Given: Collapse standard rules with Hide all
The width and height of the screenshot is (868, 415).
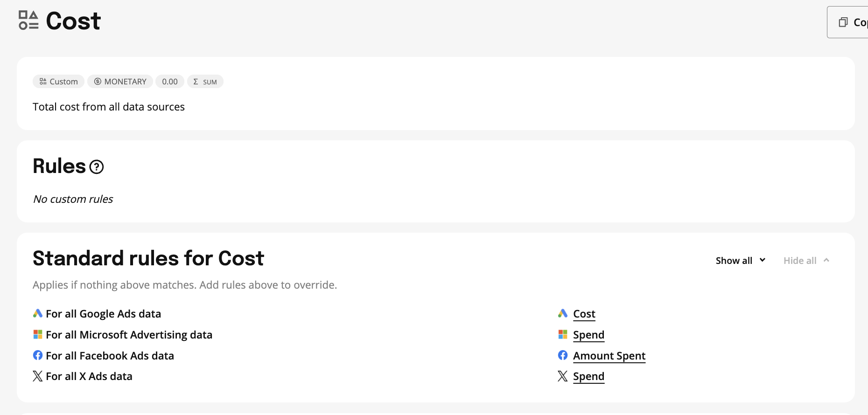Looking at the screenshot, I should coord(800,261).
